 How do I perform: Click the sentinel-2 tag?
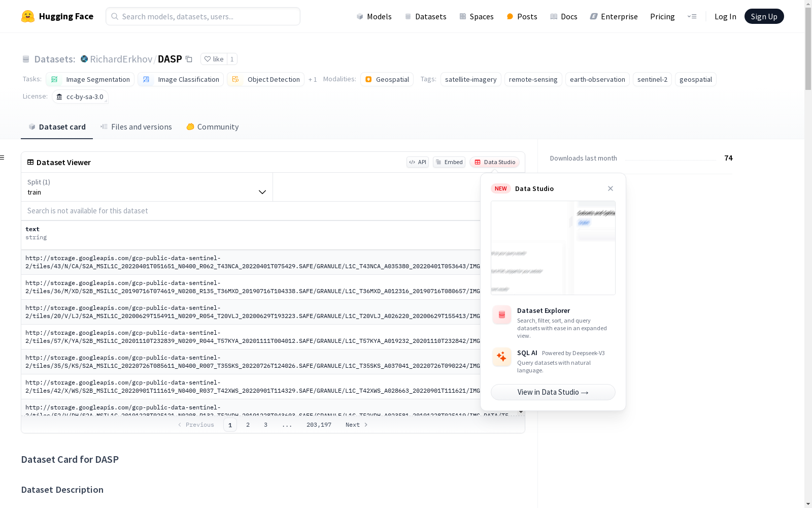coord(653,79)
